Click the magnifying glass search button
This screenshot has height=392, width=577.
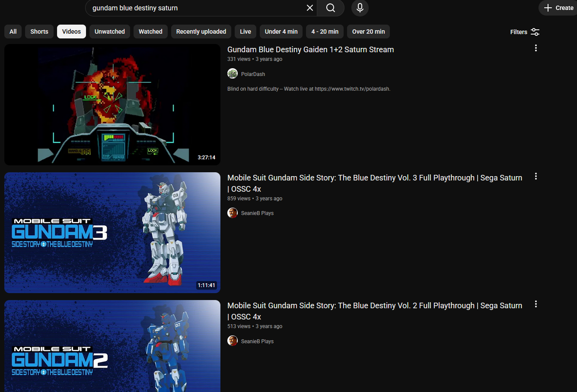click(331, 8)
